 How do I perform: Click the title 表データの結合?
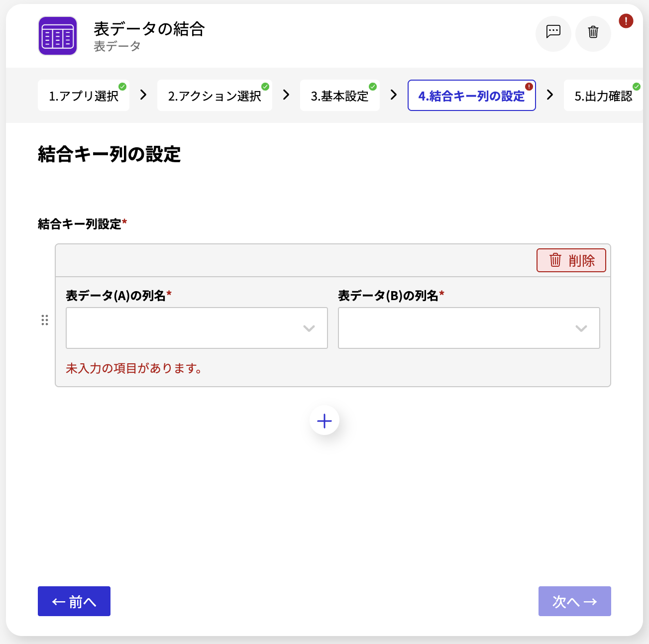pyautogui.click(x=149, y=29)
